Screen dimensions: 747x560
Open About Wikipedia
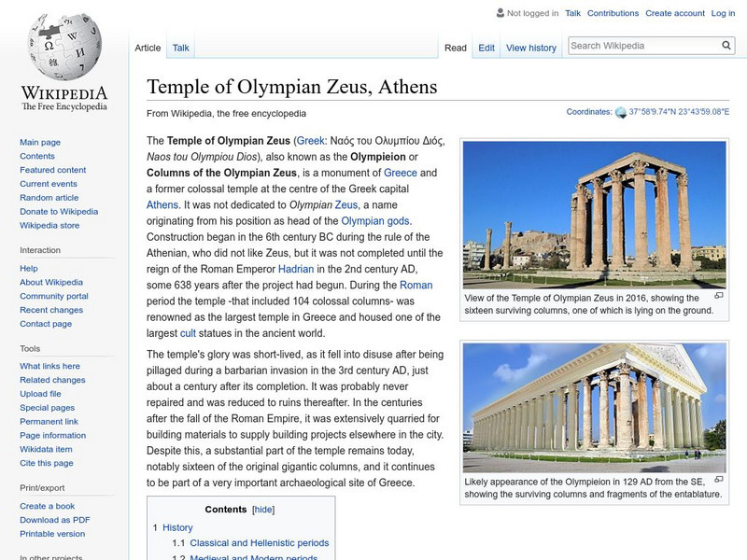click(x=51, y=283)
